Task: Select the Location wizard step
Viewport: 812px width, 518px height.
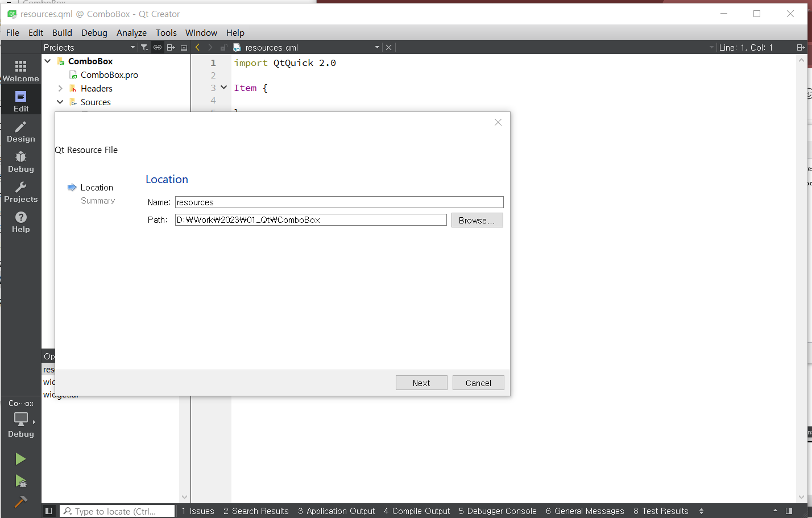Action: tap(97, 187)
